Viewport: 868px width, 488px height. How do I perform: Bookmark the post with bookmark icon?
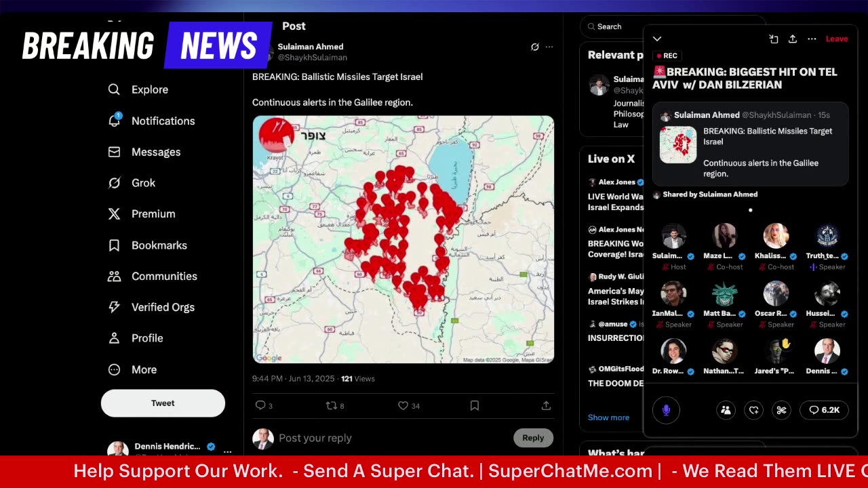pyautogui.click(x=475, y=405)
